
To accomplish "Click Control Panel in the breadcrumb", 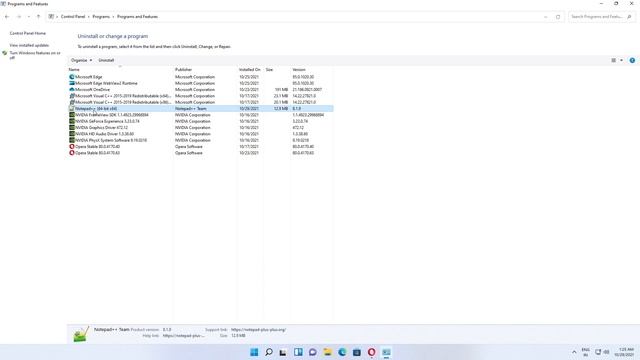I will point(73,17).
